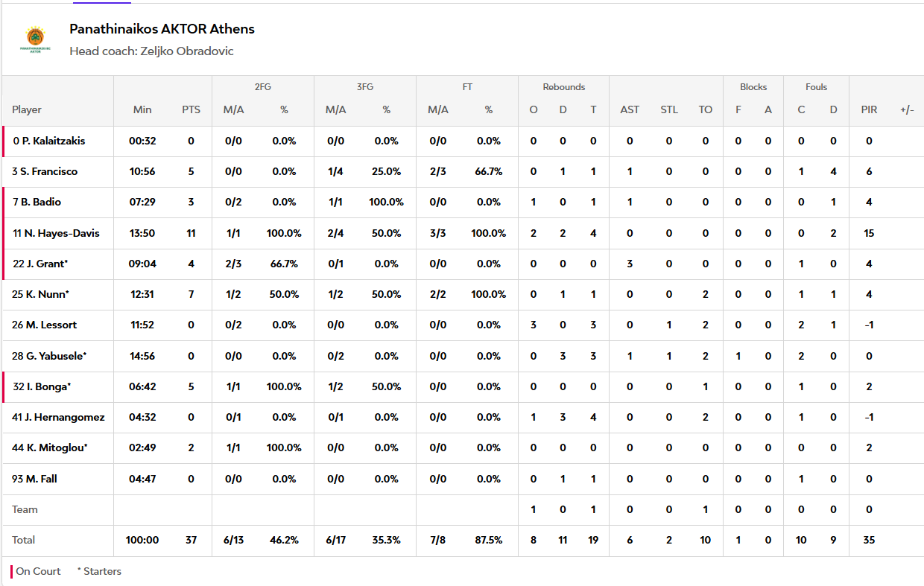Viewport: 924px width, 586px height.
Task: Select J. Hernangomez player name
Action: [x=58, y=417]
